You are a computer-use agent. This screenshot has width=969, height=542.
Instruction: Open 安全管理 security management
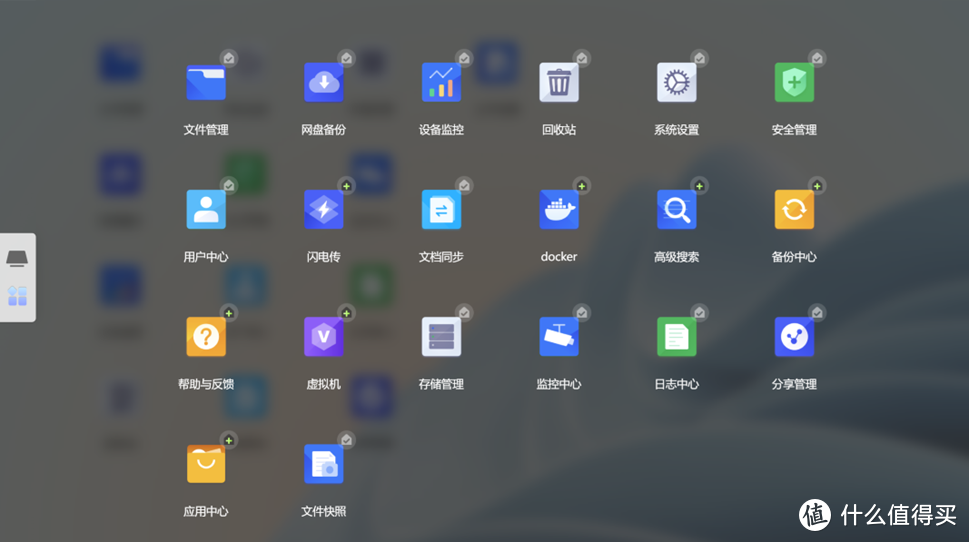click(794, 83)
